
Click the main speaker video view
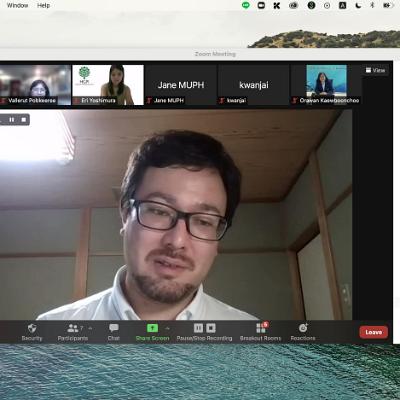[176, 215]
